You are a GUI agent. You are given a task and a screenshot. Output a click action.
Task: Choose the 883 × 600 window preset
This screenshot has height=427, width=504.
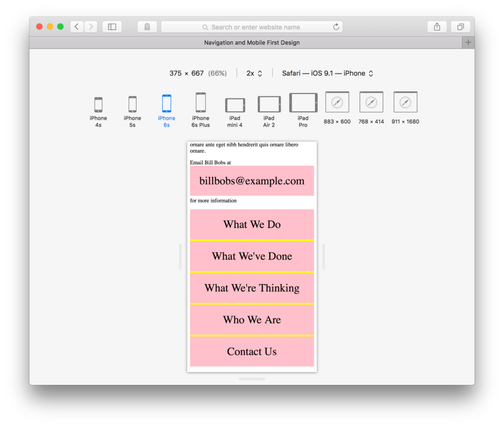click(x=337, y=108)
